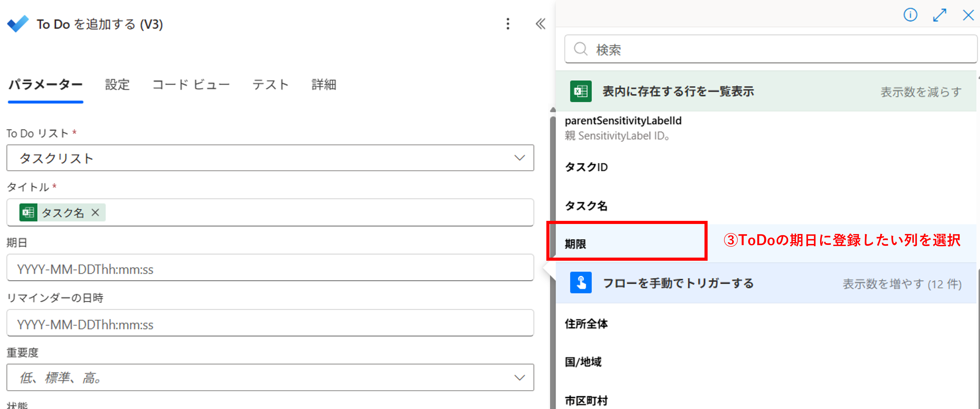Open the テスト tab
980x409 pixels.
270,84
